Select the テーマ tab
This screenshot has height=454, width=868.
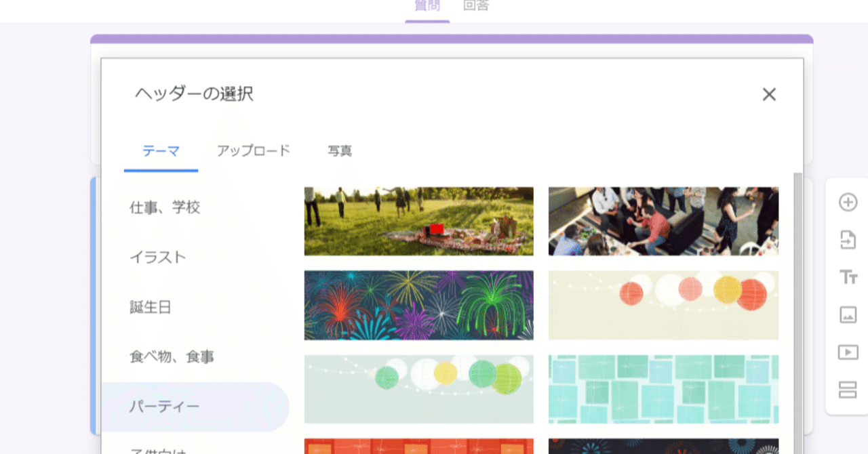pos(160,151)
